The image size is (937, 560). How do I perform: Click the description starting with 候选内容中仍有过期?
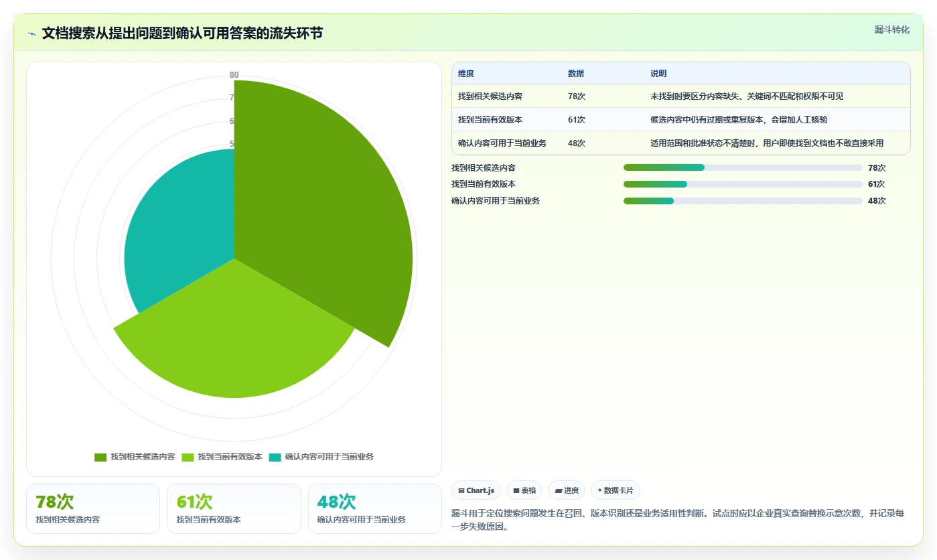tap(739, 120)
